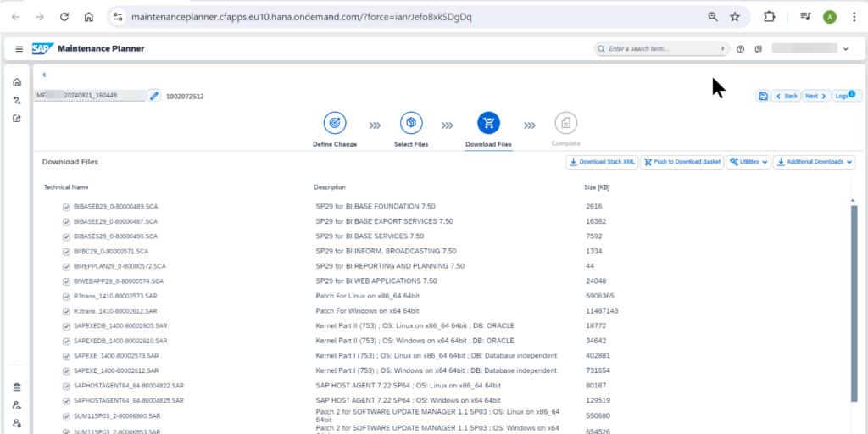
Task: Click the file name SAPHOSTAGENT64_64-80004825.SAR
Action: (129, 401)
